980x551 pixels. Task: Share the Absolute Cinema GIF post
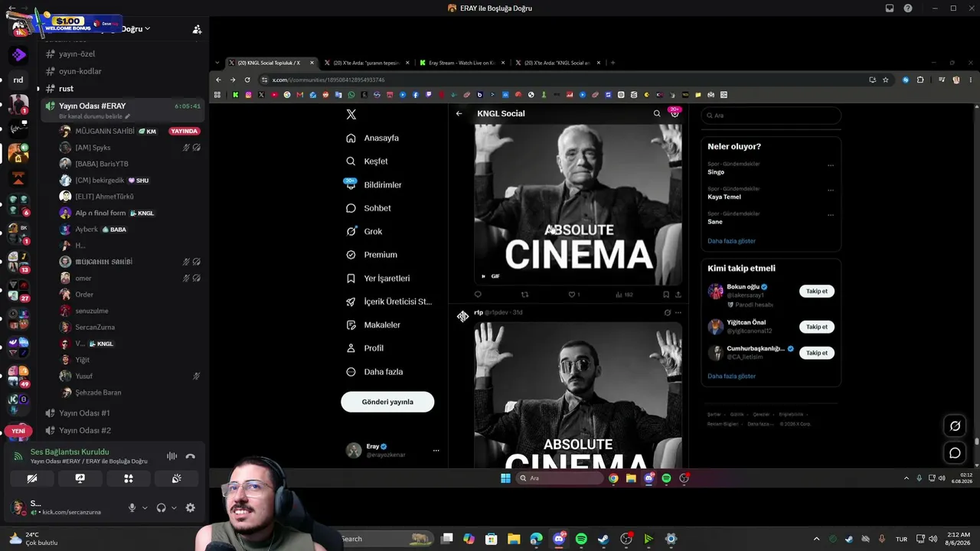[678, 295]
